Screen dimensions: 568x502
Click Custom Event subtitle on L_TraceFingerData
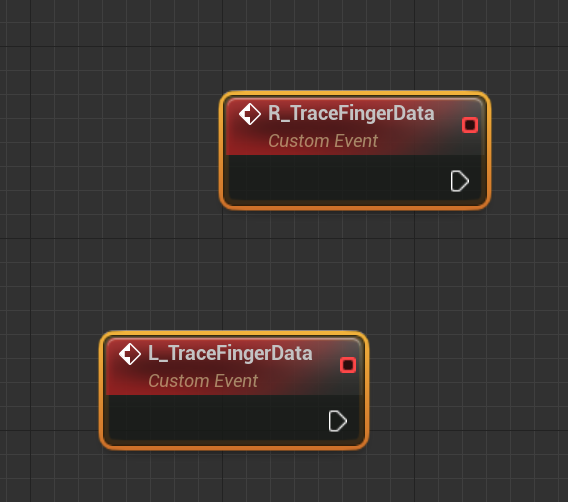pyautogui.click(x=203, y=381)
